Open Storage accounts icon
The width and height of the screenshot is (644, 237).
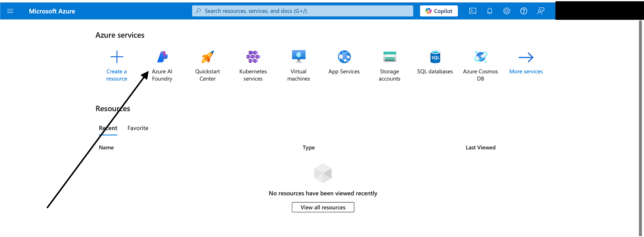tap(390, 57)
